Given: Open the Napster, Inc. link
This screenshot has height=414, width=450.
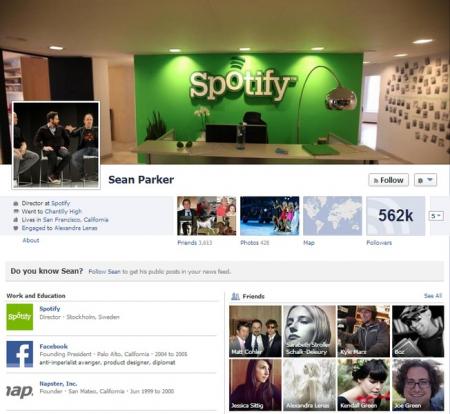Looking at the screenshot, I should tap(58, 384).
